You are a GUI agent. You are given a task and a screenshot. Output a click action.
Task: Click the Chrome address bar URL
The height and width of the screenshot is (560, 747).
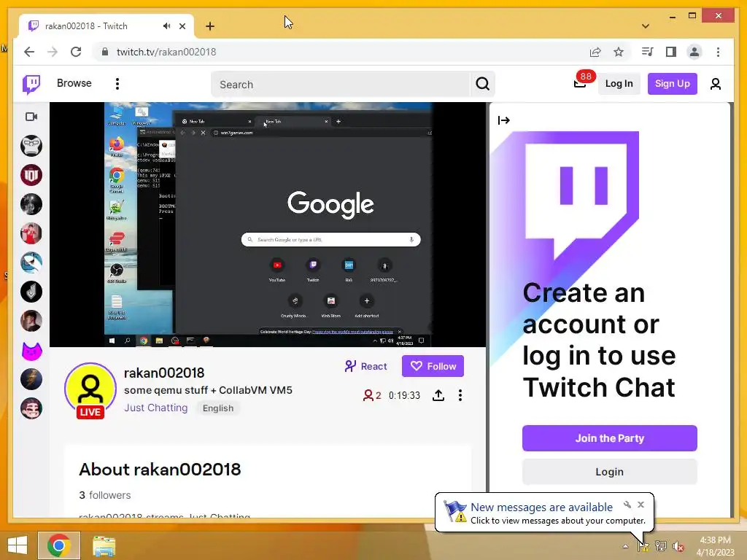[x=166, y=52]
